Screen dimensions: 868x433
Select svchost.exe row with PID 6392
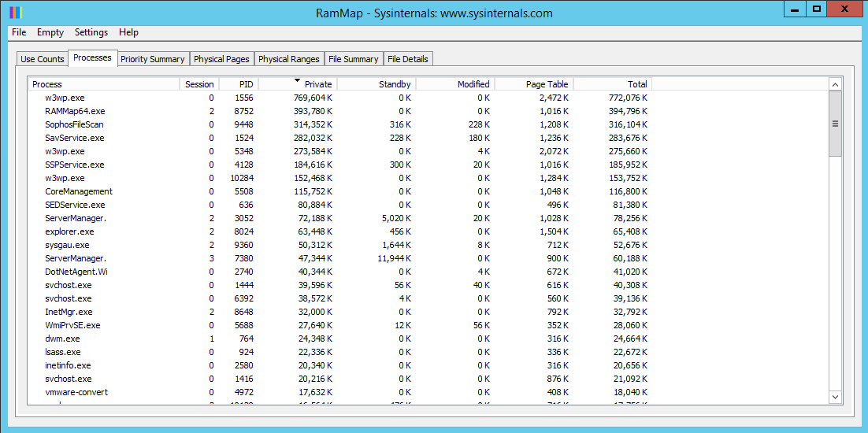340,298
